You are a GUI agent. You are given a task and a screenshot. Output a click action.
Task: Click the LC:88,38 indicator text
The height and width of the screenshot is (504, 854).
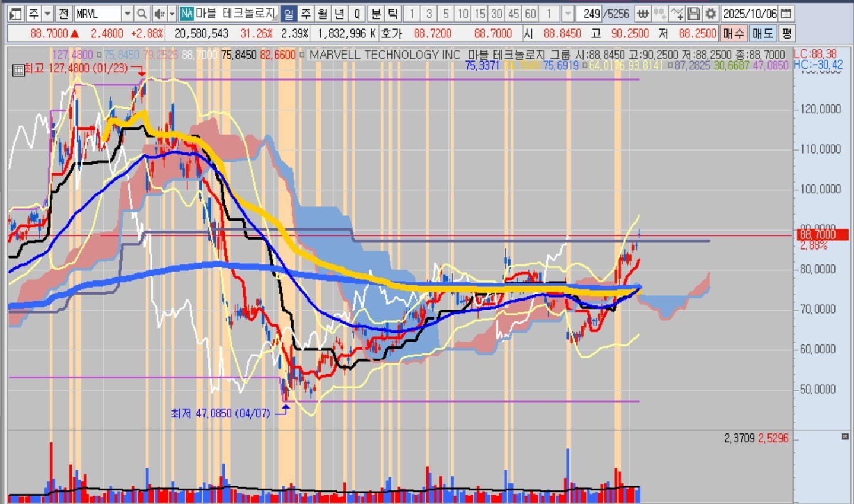point(815,54)
